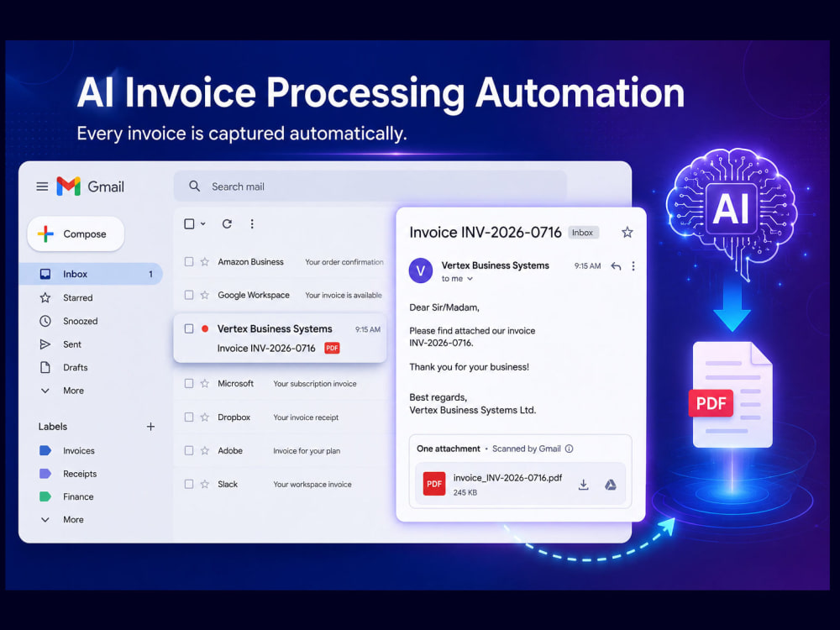Open message more options three dots
The height and width of the screenshot is (630, 840).
click(633, 265)
